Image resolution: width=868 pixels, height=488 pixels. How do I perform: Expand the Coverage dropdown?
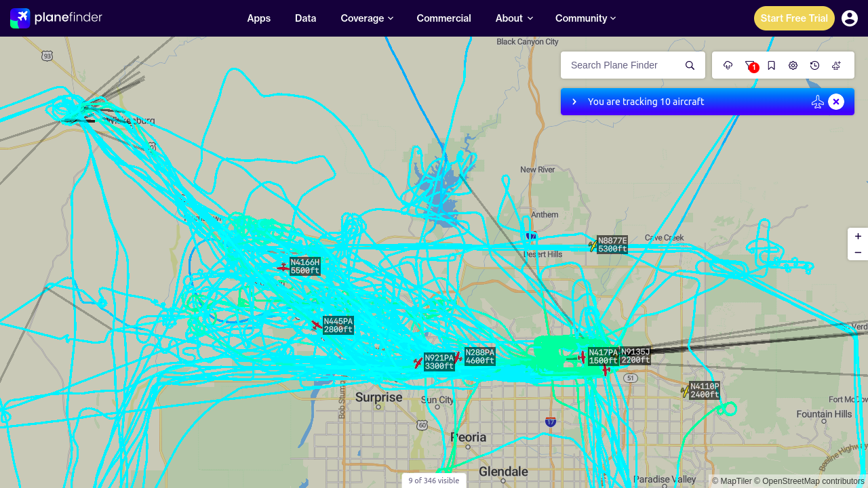(367, 18)
